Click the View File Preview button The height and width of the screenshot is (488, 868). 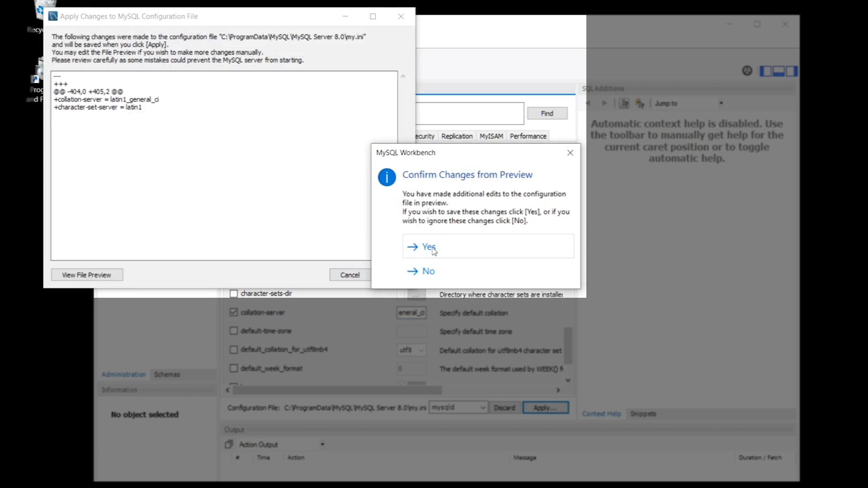(x=87, y=275)
